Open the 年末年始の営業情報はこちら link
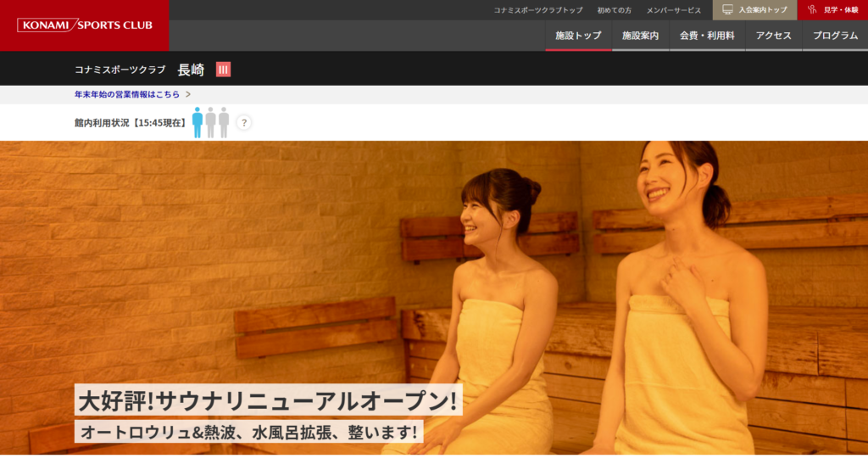The width and height of the screenshot is (868, 464). [x=127, y=94]
